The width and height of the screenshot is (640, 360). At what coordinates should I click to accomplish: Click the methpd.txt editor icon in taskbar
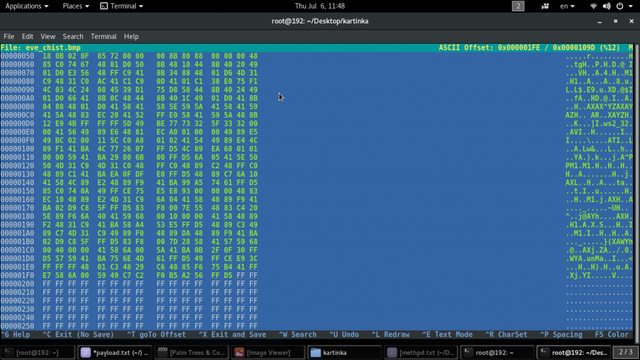[392, 352]
